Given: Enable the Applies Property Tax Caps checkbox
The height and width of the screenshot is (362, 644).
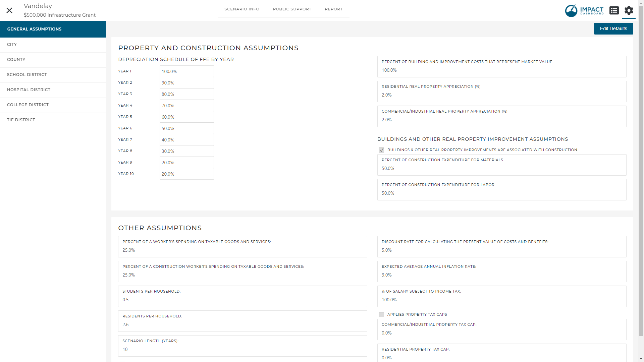Looking at the screenshot, I should [381, 314].
